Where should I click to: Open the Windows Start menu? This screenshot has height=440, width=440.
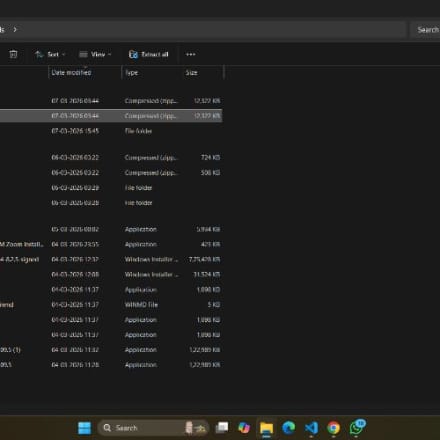coord(84,428)
